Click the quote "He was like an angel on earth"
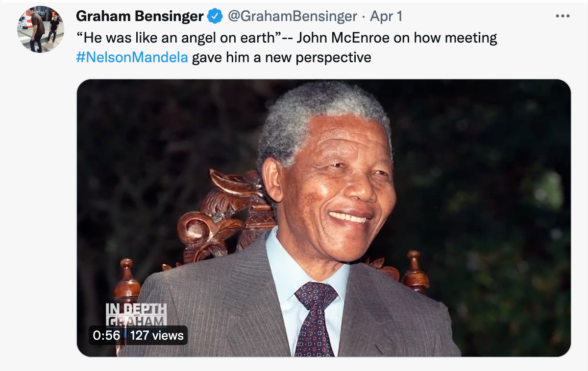Screen dimensions: 588x371 [x=178, y=38]
